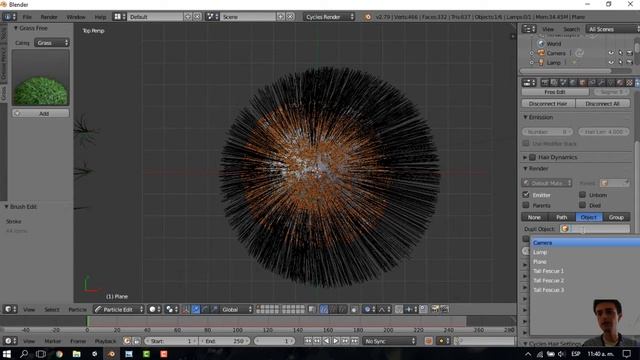The image size is (640, 360).
Task: Click the grass preview thumbnail
Action: tap(41, 78)
